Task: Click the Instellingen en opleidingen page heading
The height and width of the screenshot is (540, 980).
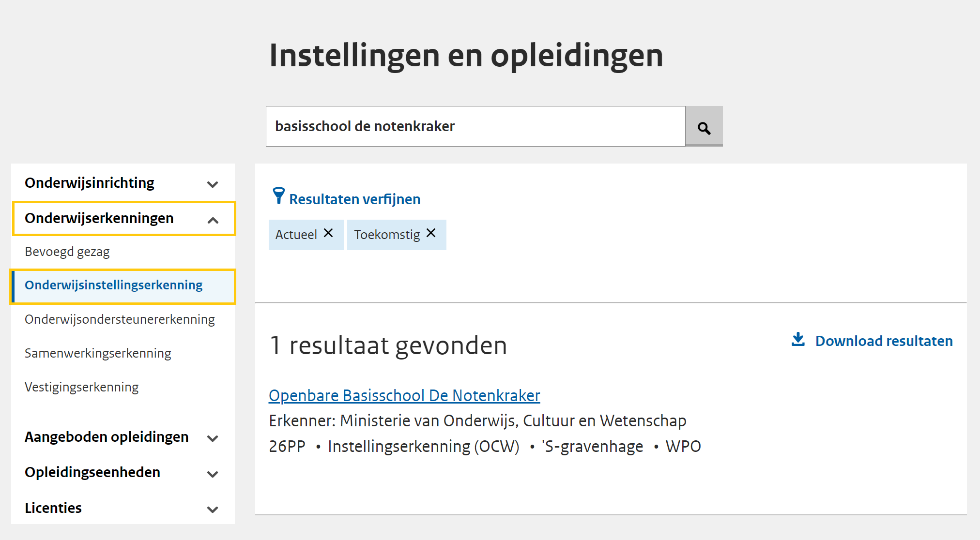Action: point(466,55)
